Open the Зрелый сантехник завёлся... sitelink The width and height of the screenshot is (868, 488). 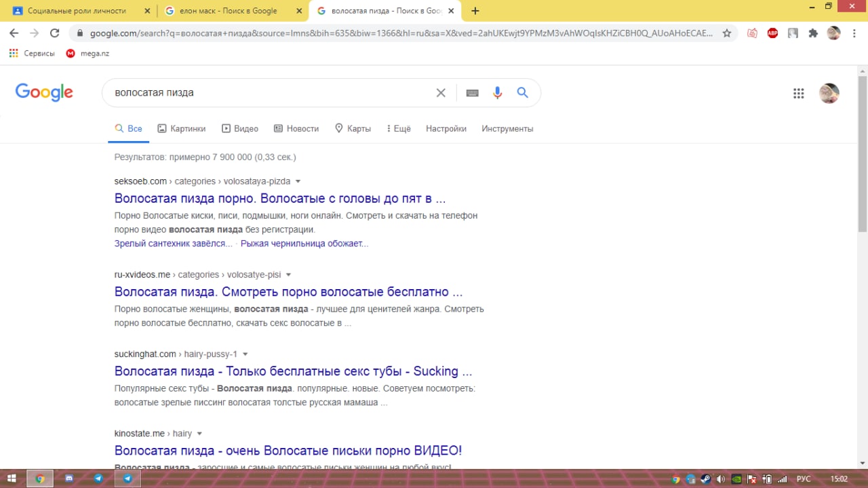(x=174, y=244)
